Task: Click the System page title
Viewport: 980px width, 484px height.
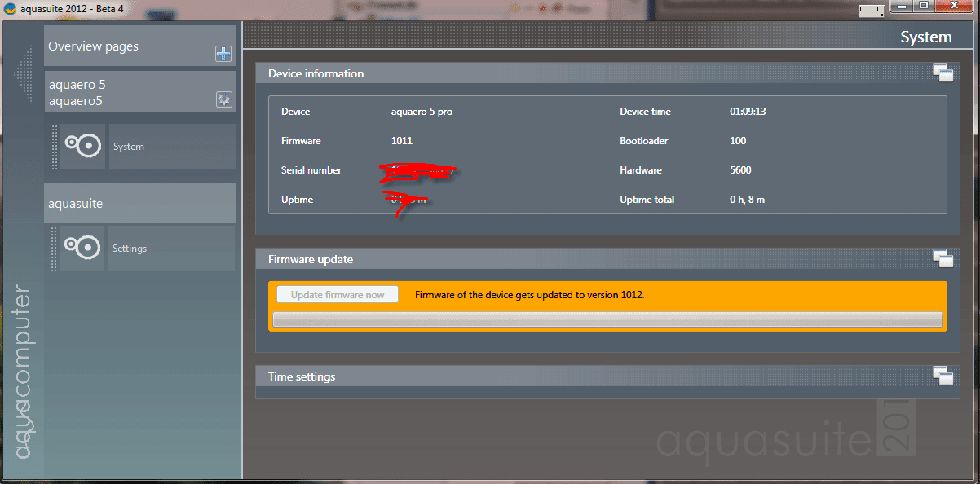Action: 925,37
